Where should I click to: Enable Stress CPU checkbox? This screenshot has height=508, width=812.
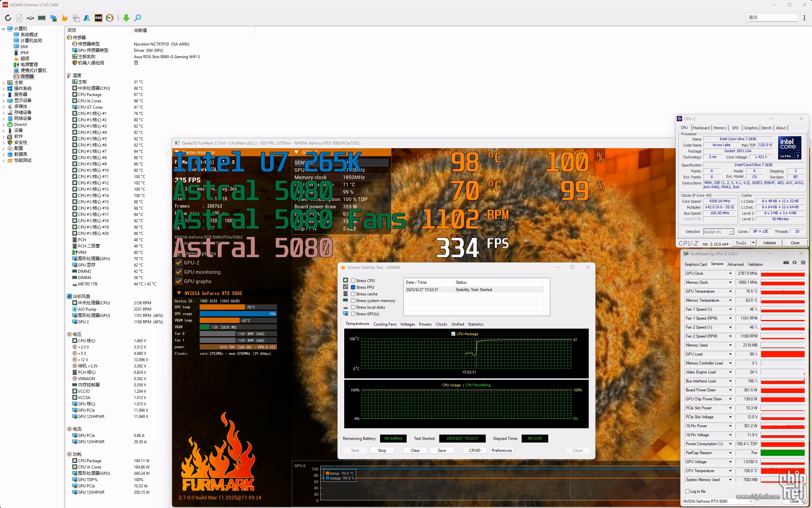click(x=353, y=280)
